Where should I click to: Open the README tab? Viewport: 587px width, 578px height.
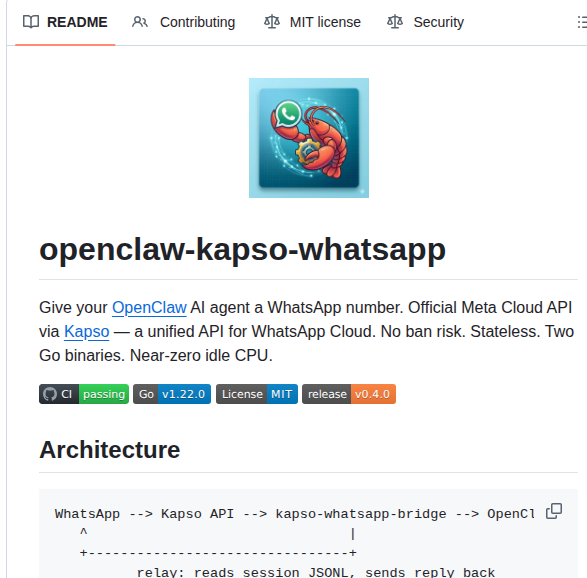[65, 22]
